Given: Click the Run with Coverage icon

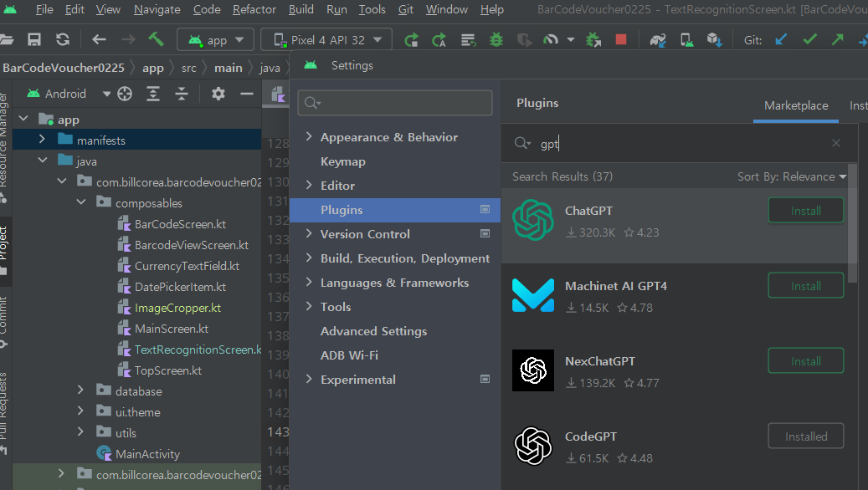Looking at the screenshot, I should 523,40.
